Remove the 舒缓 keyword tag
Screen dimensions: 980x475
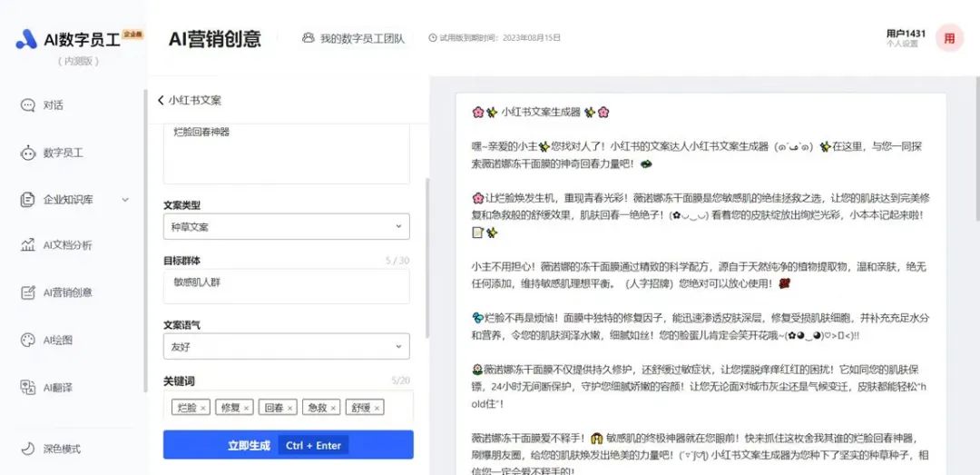377,408
